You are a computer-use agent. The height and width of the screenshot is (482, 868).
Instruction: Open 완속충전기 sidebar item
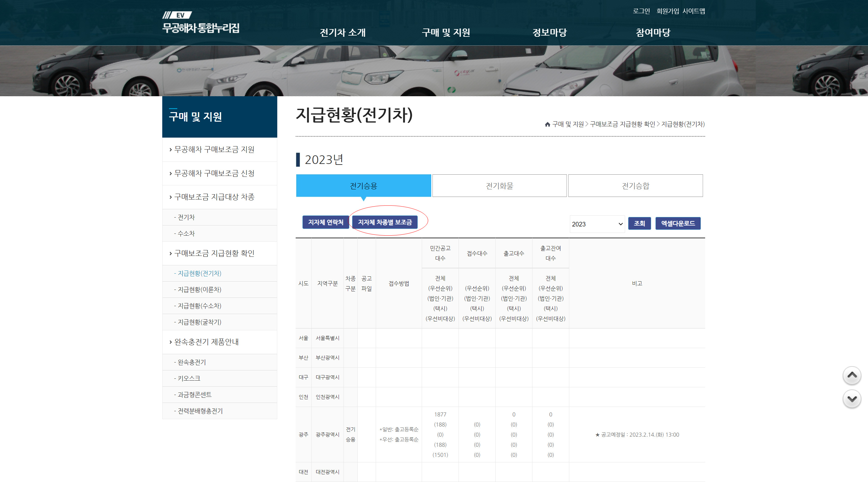coord(220,362)
